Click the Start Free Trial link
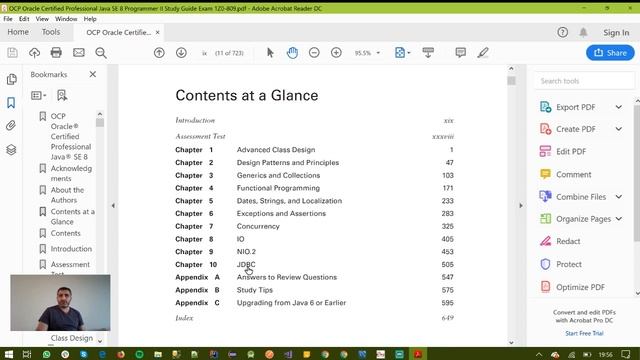The height and width of the screenshot is (360, 640). coord(584,333)
